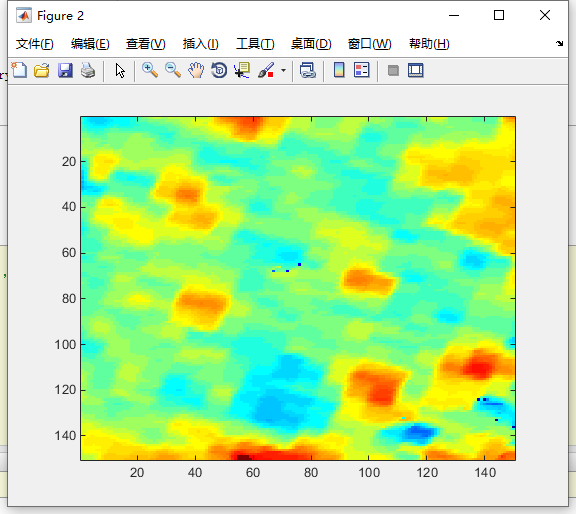Open the 查看(V) menu
The height and width of the screenshot is (514, 576).
145,44
